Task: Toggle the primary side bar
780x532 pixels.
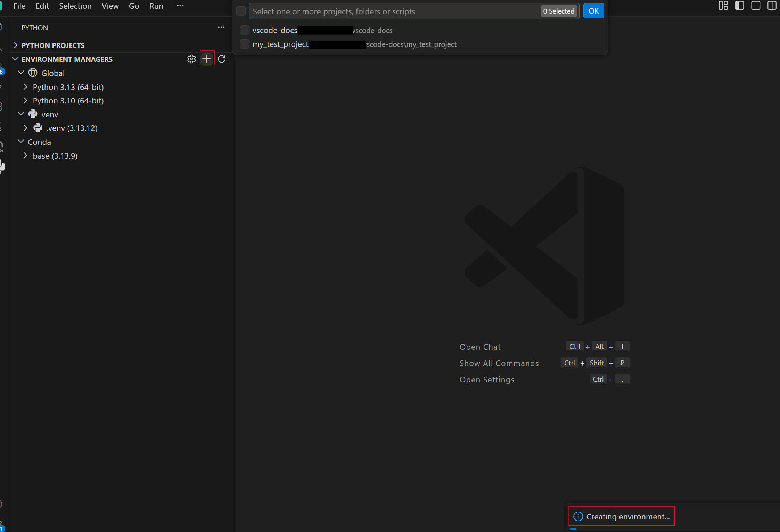Action: coord(740,6)
